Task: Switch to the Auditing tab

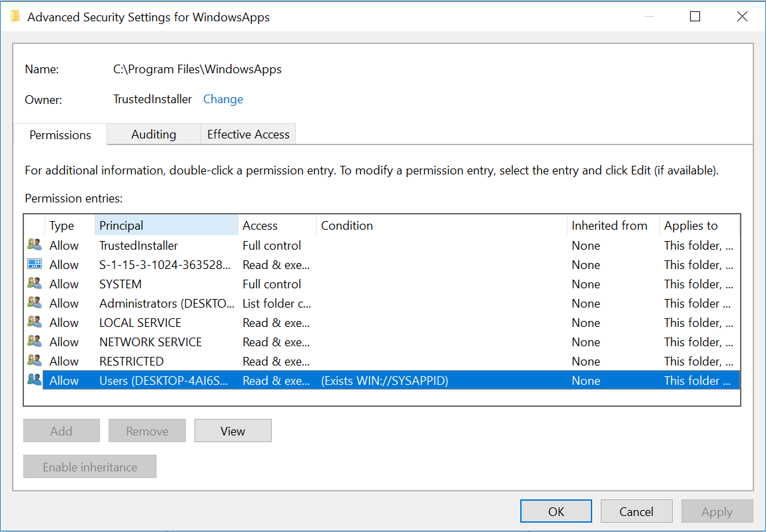Action: (153, 134)
